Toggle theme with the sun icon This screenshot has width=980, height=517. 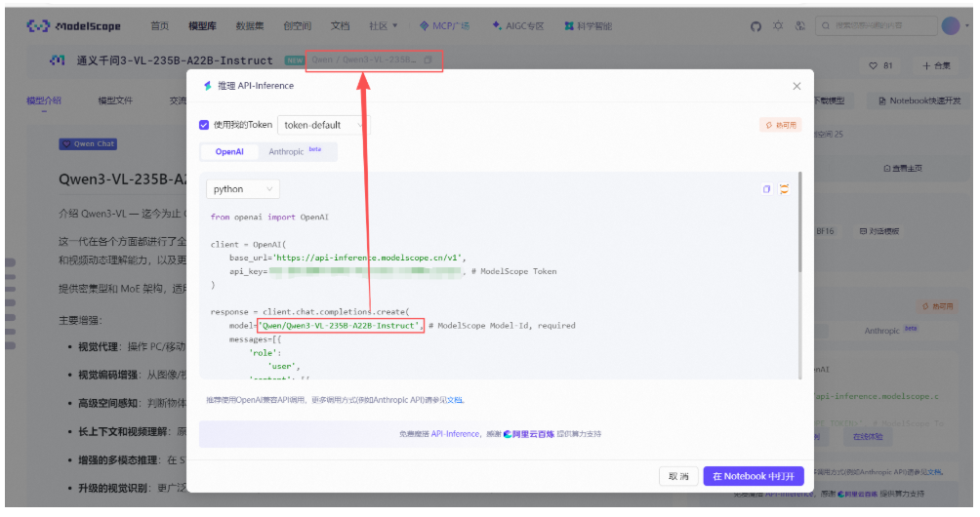[x=778, y=26]
